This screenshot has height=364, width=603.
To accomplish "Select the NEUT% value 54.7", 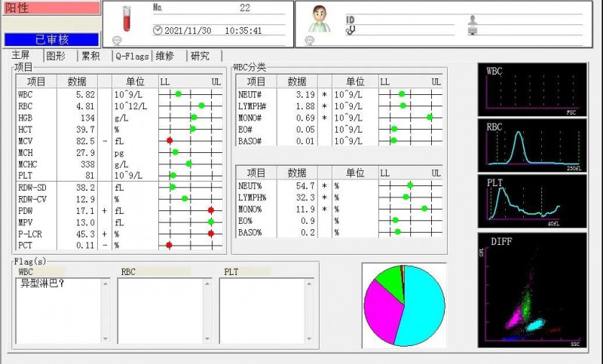I will coord(305,186).
